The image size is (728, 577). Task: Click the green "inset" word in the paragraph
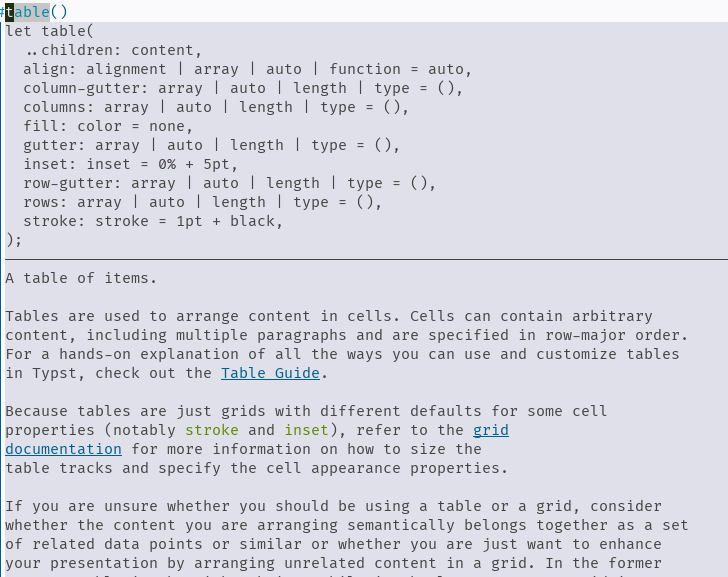pyautogui.click(x=306, y=430)
